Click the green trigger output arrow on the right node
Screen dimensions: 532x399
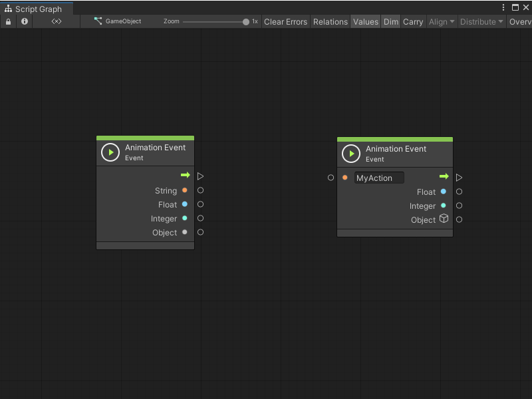tap(444, 177)
